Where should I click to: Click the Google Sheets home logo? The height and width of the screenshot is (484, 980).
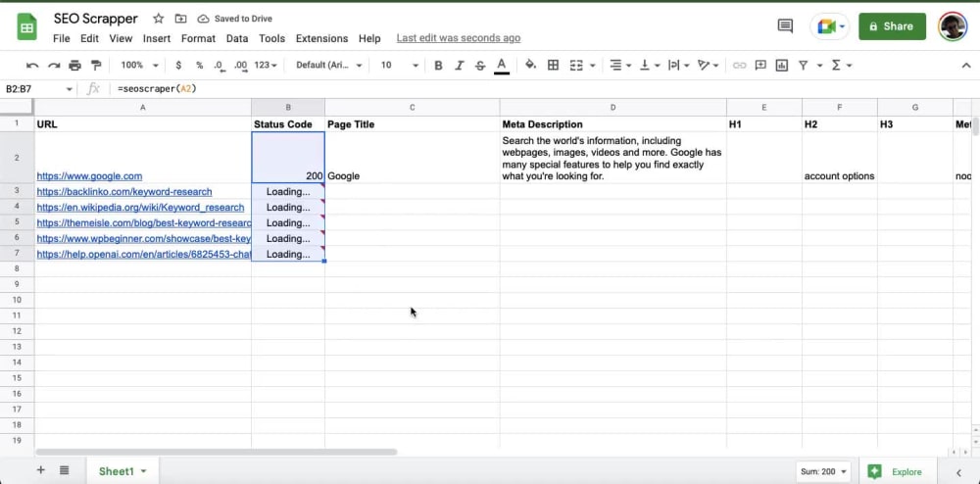(x=26, y=27)
